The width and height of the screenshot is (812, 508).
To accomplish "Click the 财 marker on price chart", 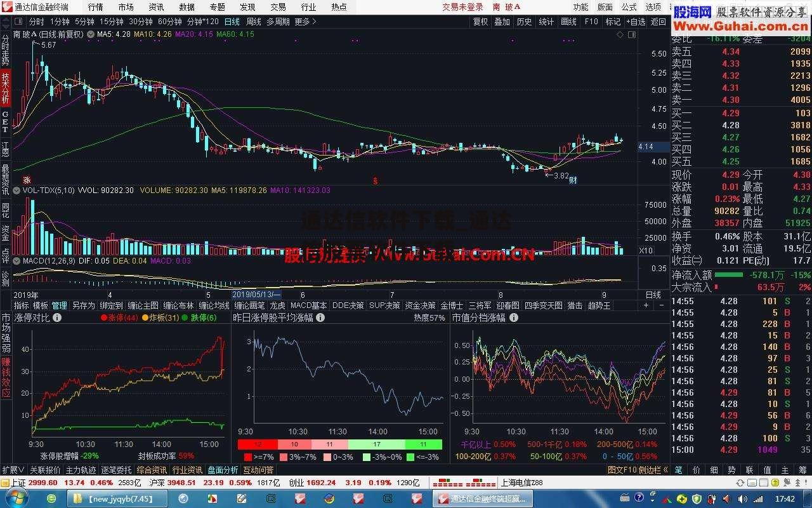I will (572, 180).
